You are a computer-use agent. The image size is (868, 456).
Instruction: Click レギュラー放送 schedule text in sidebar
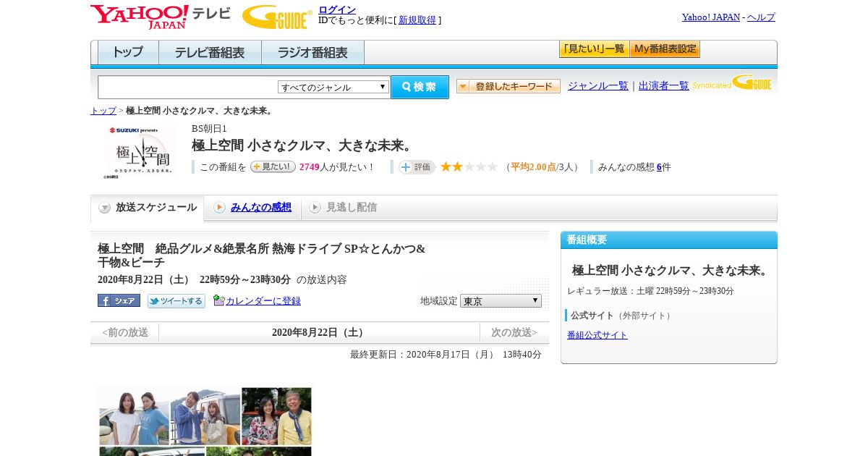tap(650, 291)
